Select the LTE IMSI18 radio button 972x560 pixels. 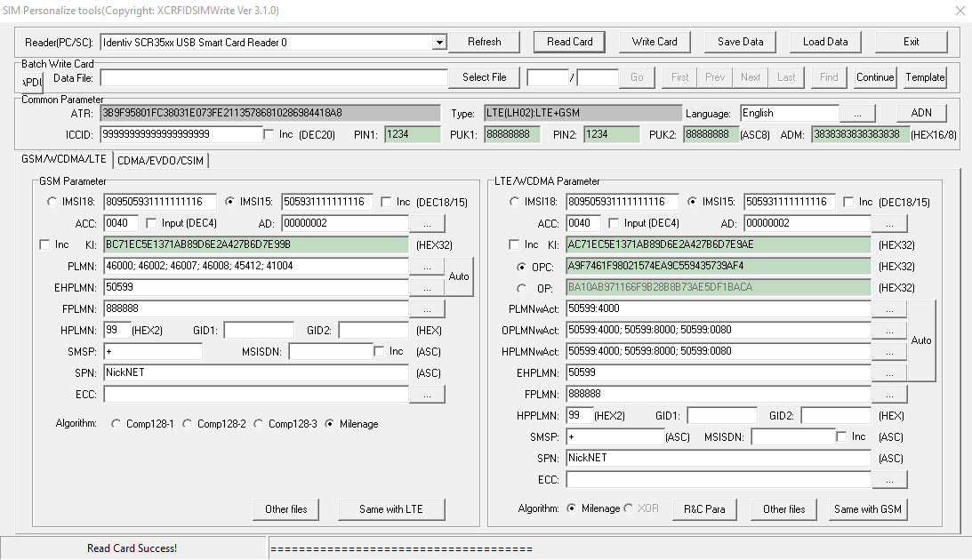click(x=514, y=202)
